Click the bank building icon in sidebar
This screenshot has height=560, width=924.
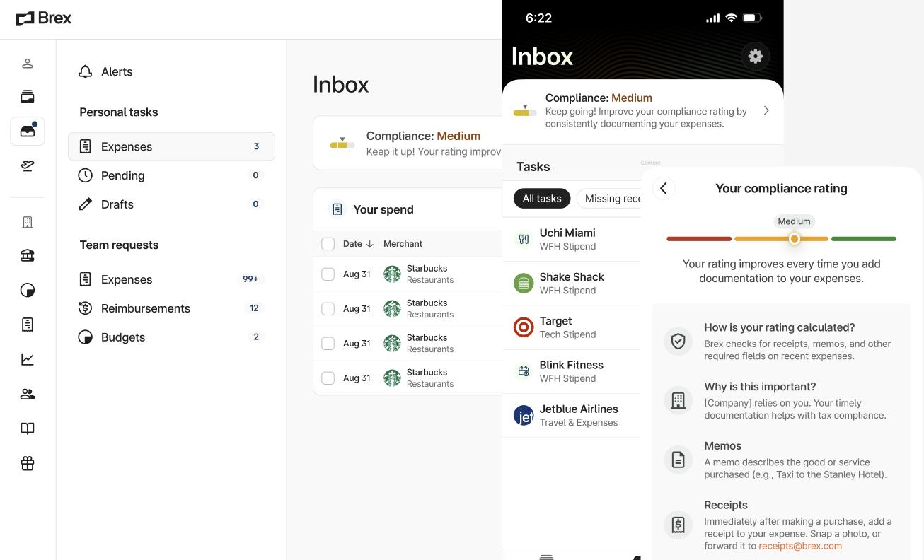coord(28,256)
